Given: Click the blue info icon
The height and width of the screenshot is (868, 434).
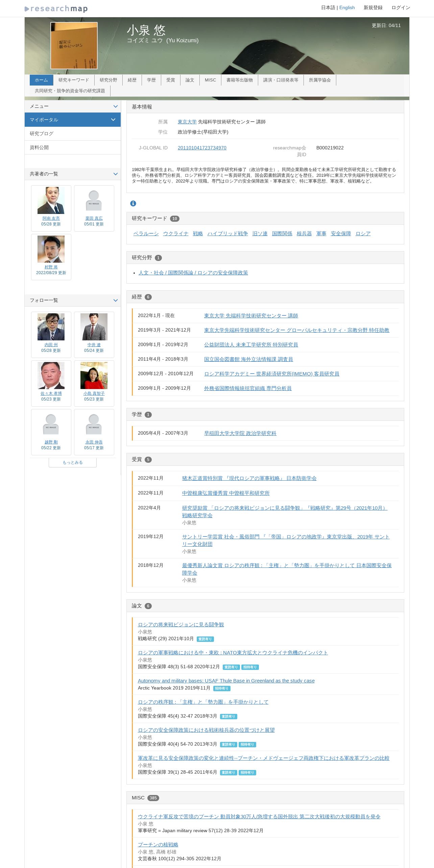Looking at the screenshot, I should 133,203.
